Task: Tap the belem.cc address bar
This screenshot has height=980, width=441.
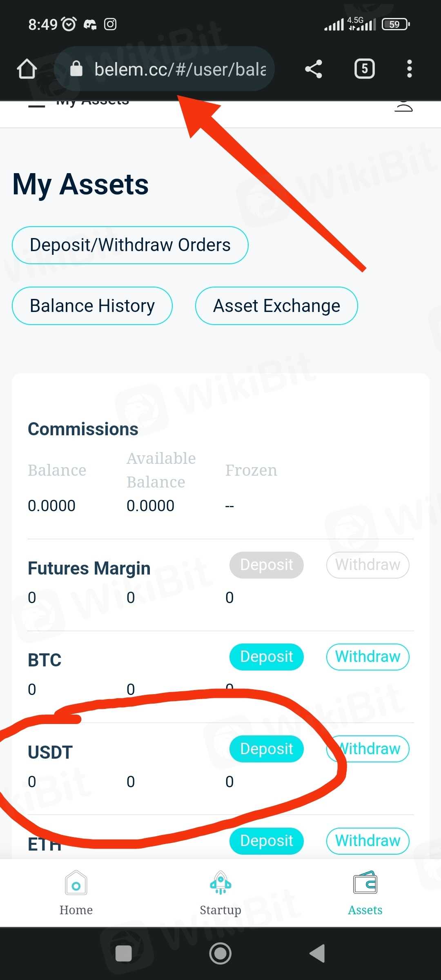Action: click(x=180, y=69)
